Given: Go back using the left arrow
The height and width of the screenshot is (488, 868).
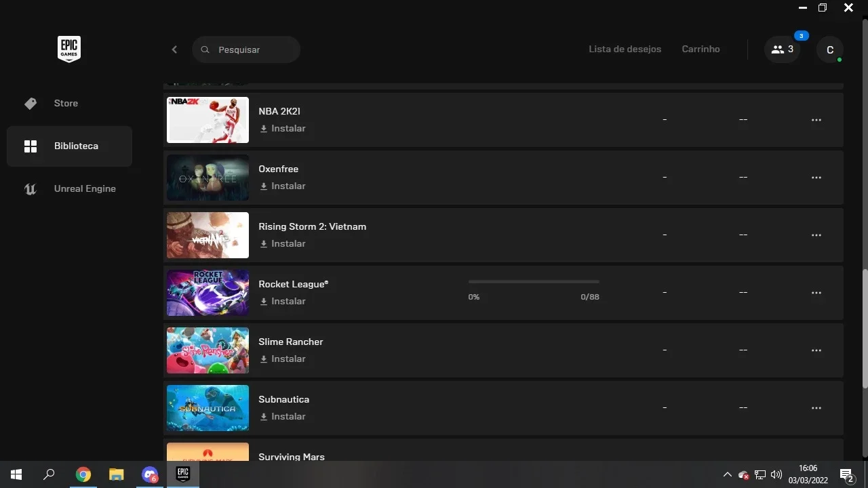Looking at the screenshot, I should 174,49.
